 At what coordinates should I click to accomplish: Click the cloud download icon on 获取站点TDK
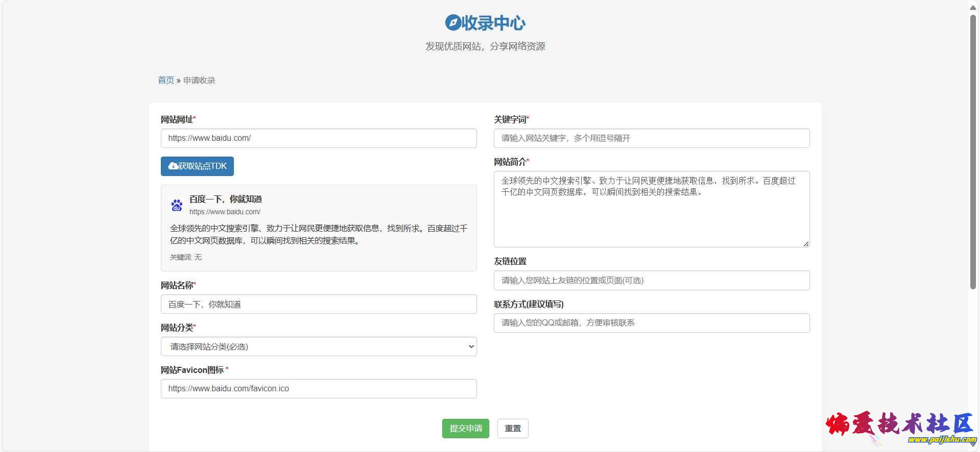pyautogui.click(x=173, y=166)
